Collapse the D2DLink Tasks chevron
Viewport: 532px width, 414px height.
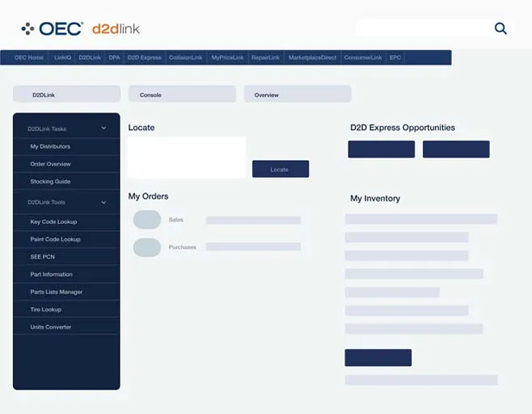(103, 128)
